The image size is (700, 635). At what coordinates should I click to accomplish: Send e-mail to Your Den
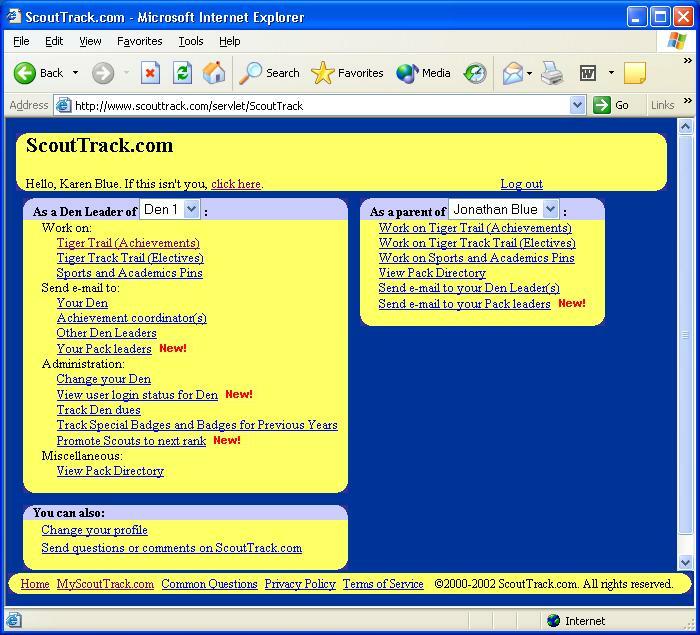pyautogui.click(x=82, y=303)
